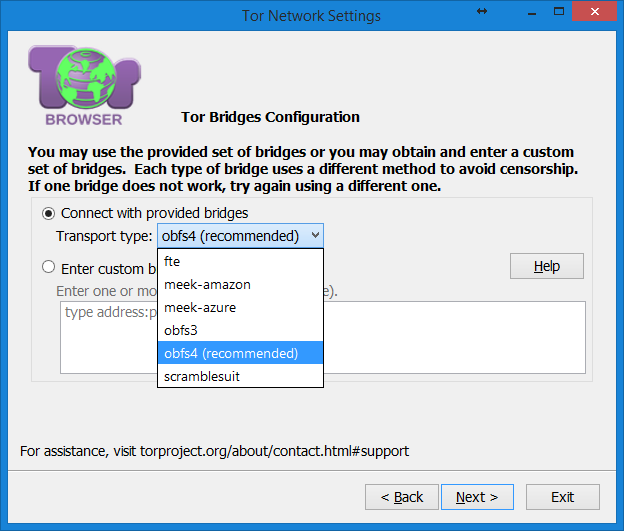Minimize the Tor Network Settings window
This screenshot has width=624, height=531.
point(532,12)
